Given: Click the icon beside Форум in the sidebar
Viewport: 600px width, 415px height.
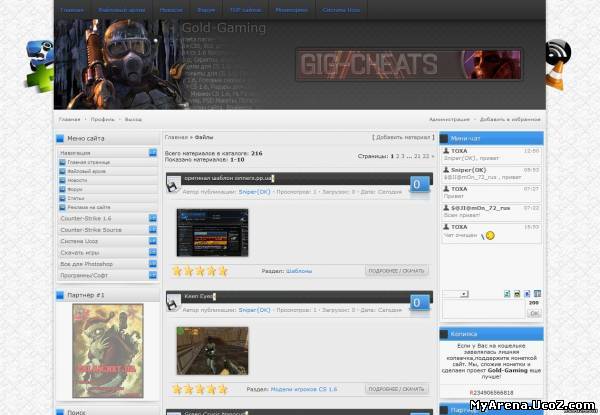Looking at the screenshot, I should (x=62, y=189).
